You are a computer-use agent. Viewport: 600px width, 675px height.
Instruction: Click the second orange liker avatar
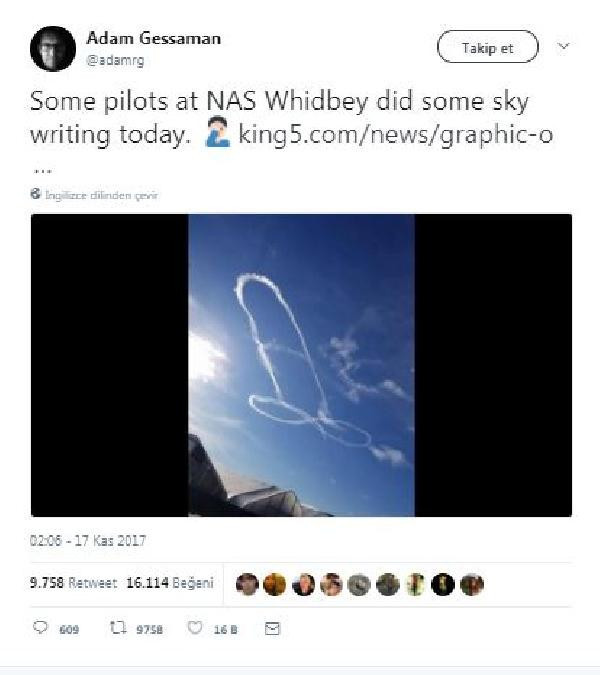click(x=275, y=585)
